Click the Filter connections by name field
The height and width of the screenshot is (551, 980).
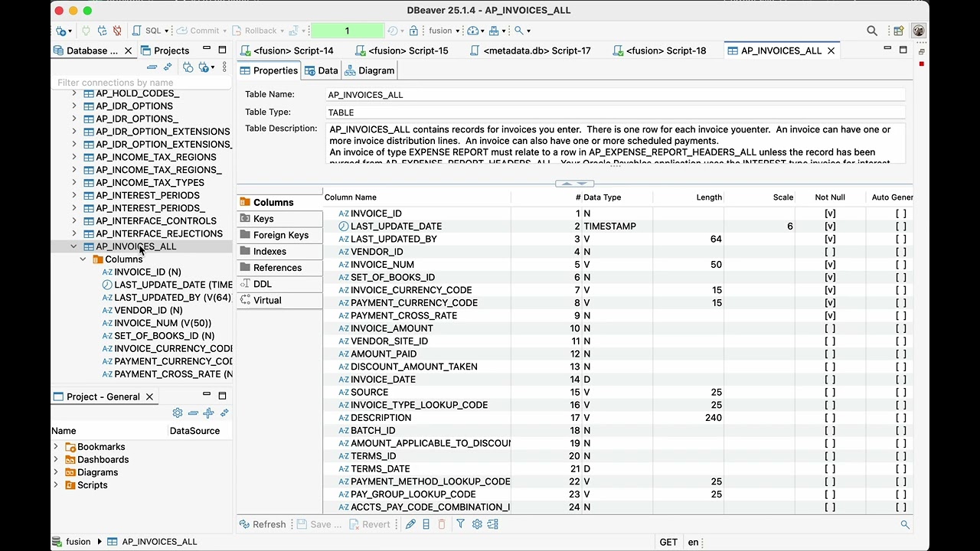[142, 83]
